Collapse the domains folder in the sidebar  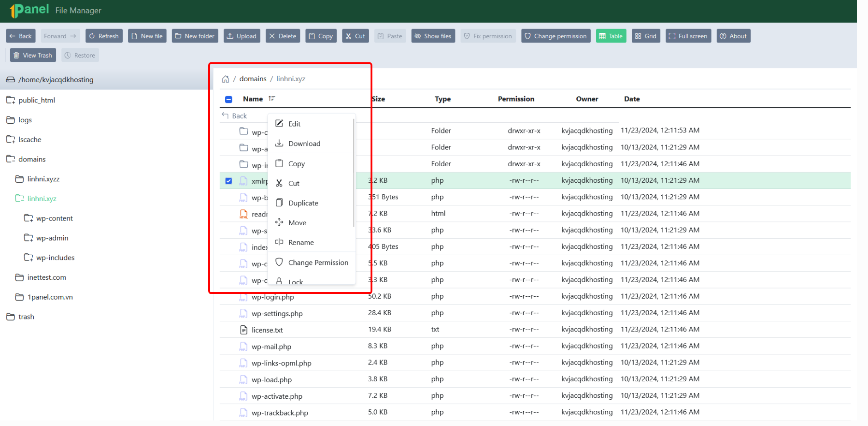(11, 159)
